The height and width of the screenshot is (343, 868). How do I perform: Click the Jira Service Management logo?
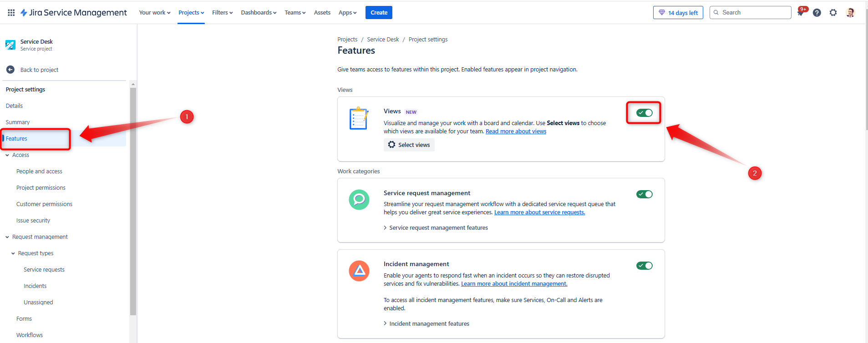click(73, 13)
